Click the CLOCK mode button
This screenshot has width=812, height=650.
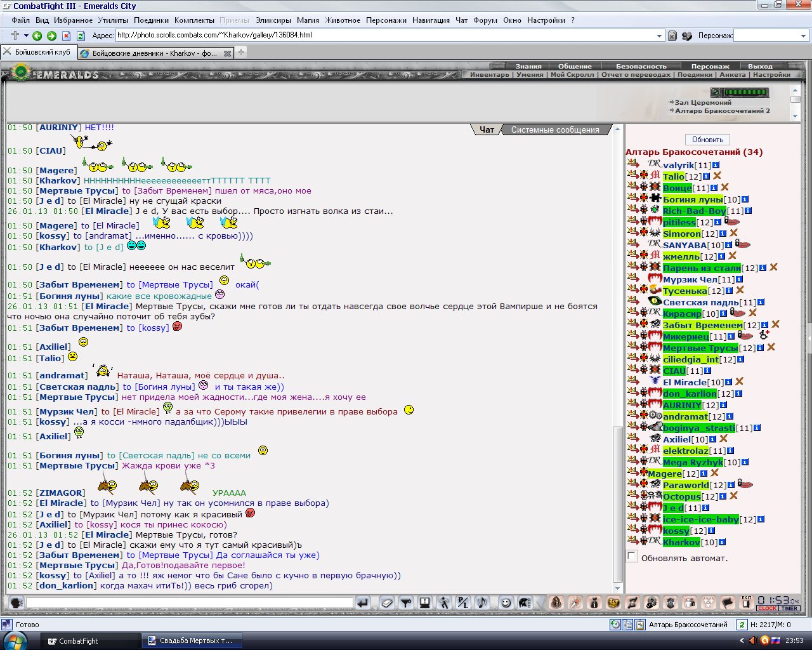pos(767,608)
